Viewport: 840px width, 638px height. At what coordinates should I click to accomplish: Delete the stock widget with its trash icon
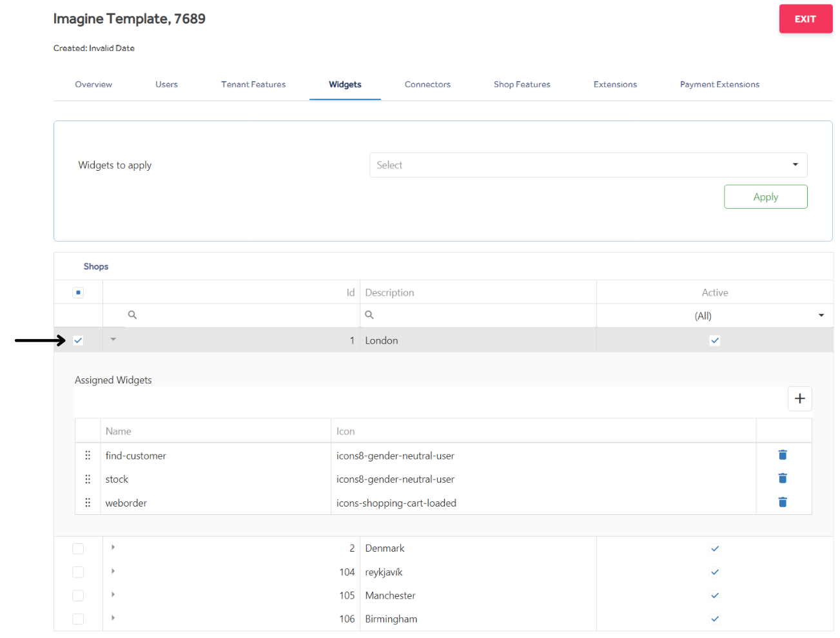click(x=783, y=478)
